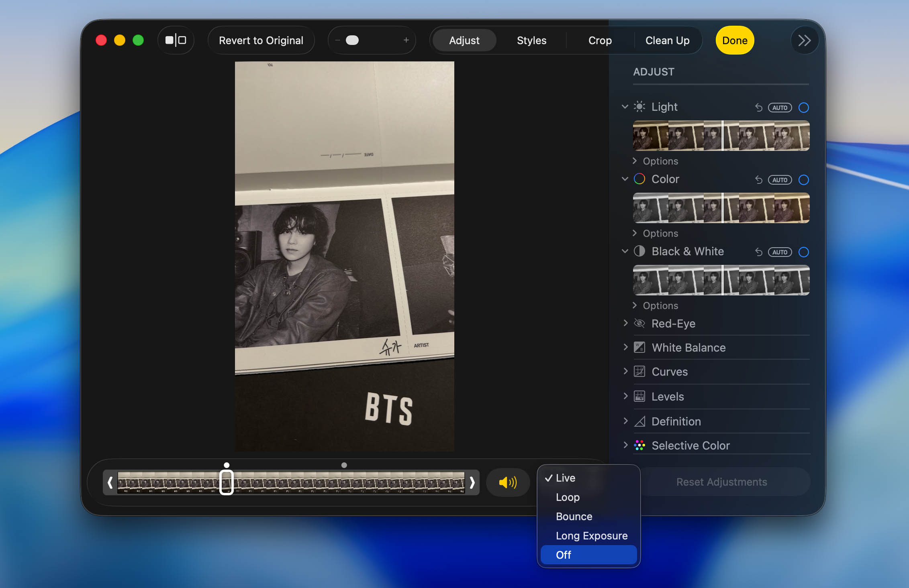Select Live in the Live Photo menu
Image resolution: width=909 pixels, height=588 pixels.
pos(589,478)
